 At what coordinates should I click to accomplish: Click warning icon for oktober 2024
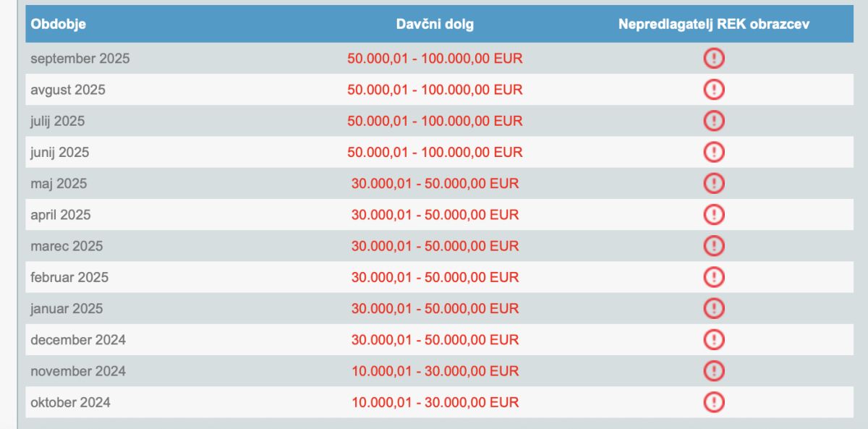714,402
